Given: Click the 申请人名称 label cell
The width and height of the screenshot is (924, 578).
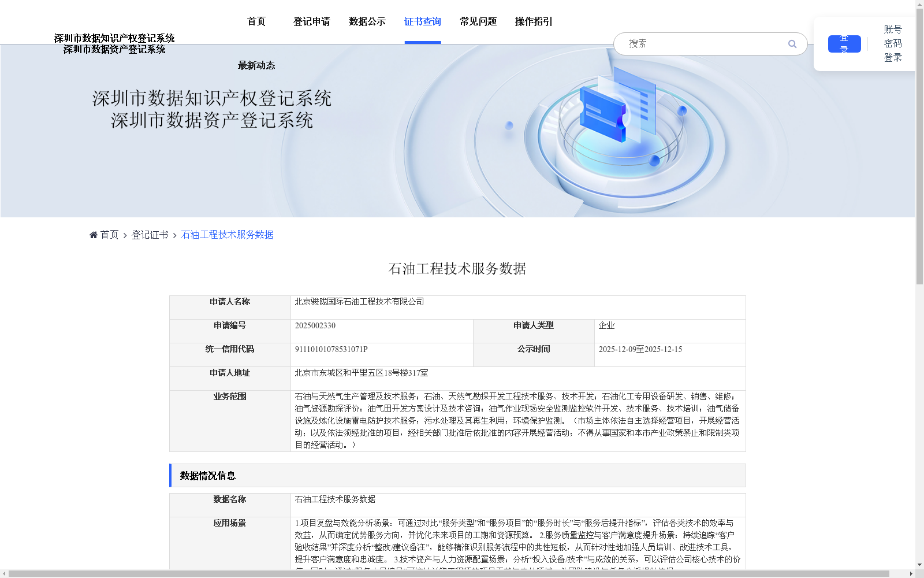Looking at the screenshot, I should [230, 307].
